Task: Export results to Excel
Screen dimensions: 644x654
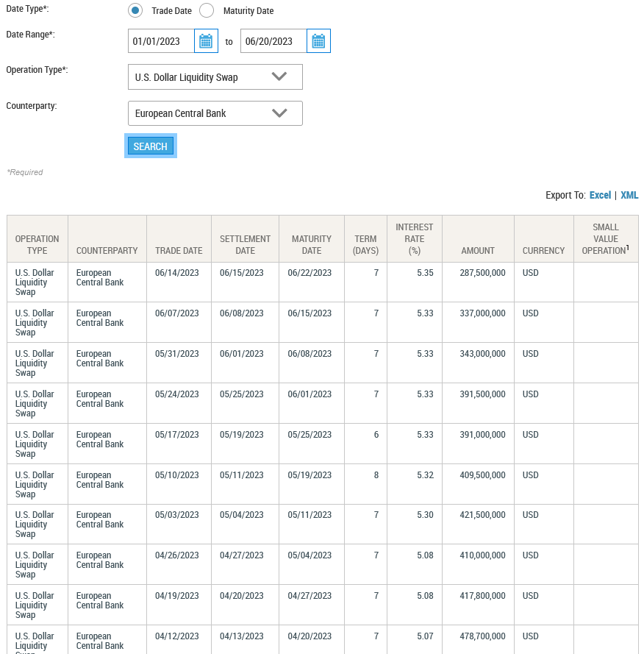Action: (600, 195)
